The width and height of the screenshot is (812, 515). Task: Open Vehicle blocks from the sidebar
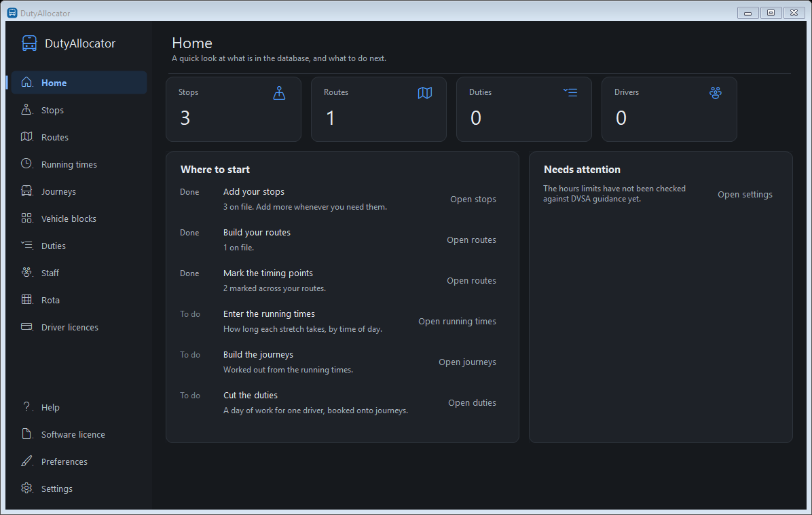coord(79,218)
